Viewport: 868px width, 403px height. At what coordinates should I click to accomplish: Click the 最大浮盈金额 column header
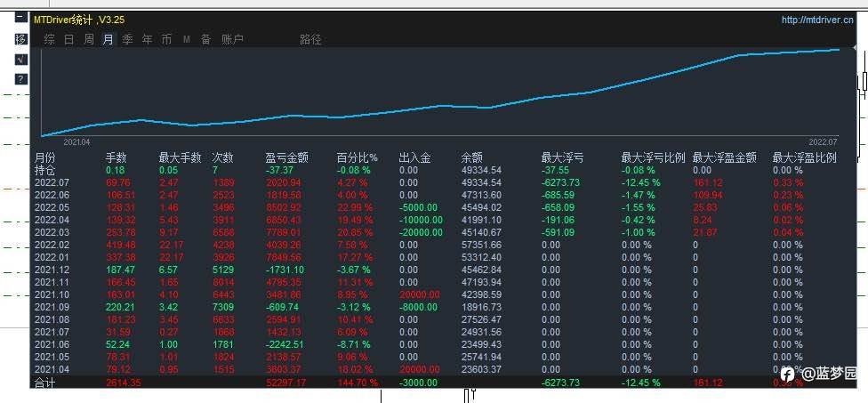coord(725,157)
